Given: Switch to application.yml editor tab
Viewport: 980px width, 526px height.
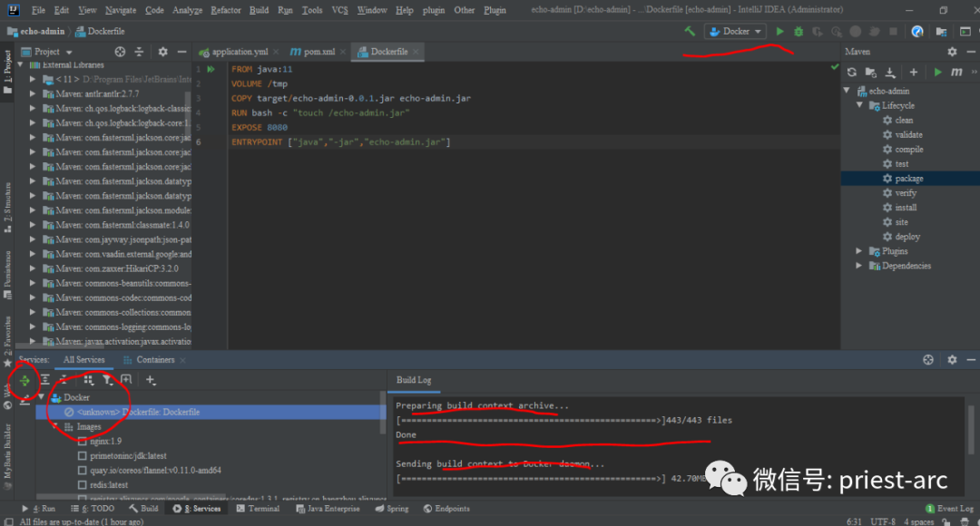Looking at the screenshot, I should pyautogui.click(x=239, y=51).
